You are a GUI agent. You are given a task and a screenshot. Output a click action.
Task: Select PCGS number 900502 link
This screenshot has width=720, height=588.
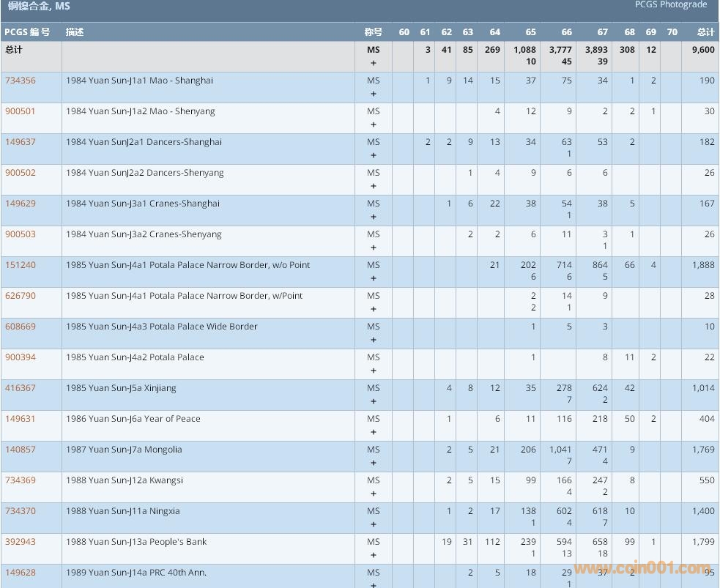[x=21, y=173]
